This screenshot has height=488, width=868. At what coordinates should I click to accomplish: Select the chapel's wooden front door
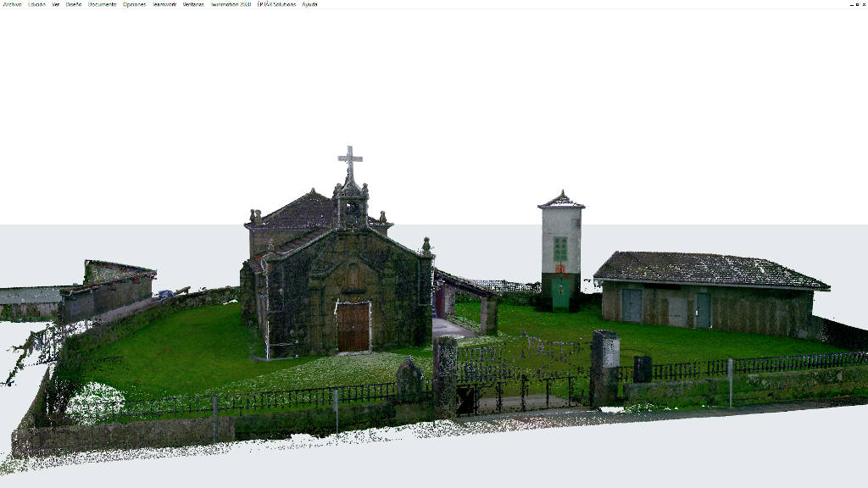pyautogui.click(x=353, y=327)
